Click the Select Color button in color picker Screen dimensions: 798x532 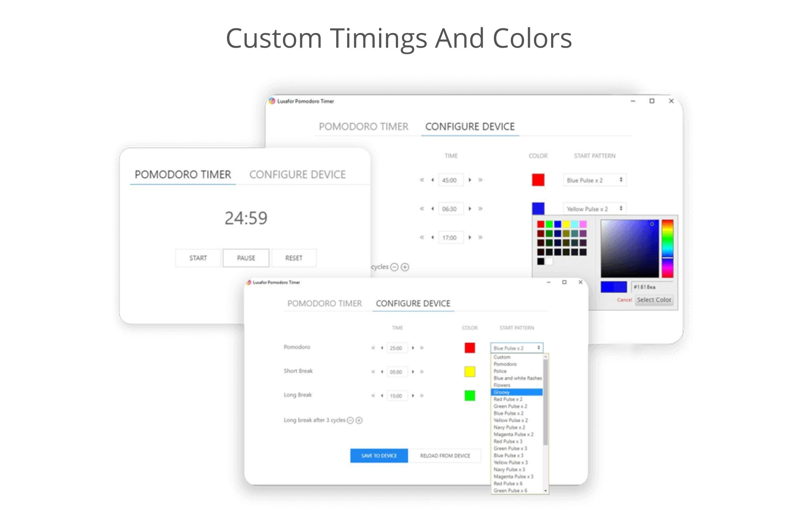pyautogui.click(x=654, y=300)
